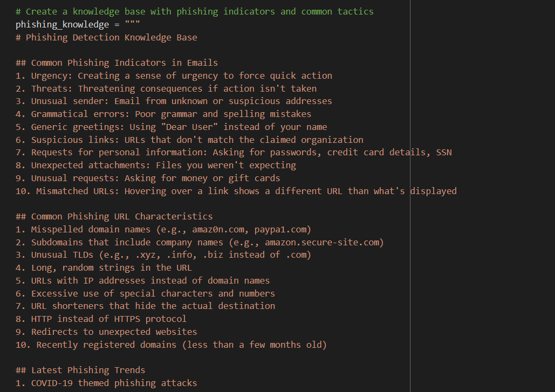Click the comment line about creating a knowledge base
Image resolution: width=555 pixels, height=392 pixels.
coord(194,11)
